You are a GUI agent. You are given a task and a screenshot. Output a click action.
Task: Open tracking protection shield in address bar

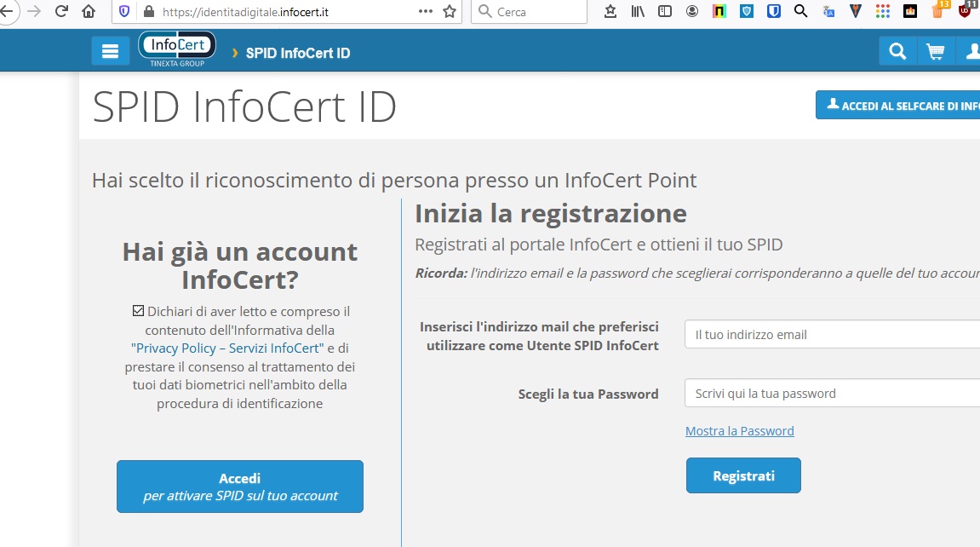coord(124,11)
